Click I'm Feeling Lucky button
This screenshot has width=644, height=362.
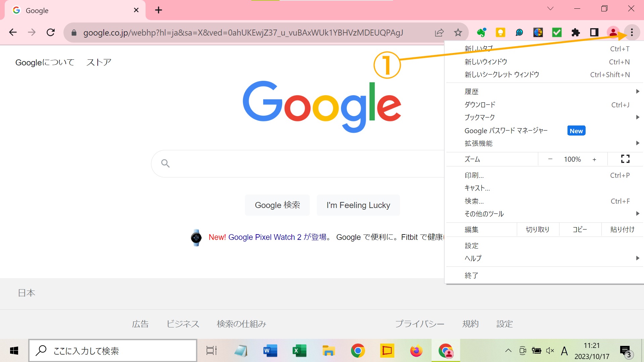358,205
